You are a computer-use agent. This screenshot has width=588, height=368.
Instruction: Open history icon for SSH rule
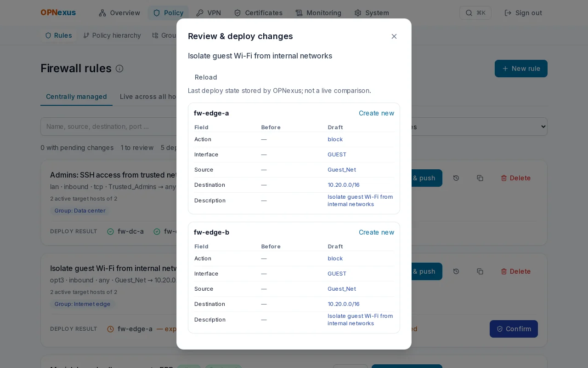[456, 178]
